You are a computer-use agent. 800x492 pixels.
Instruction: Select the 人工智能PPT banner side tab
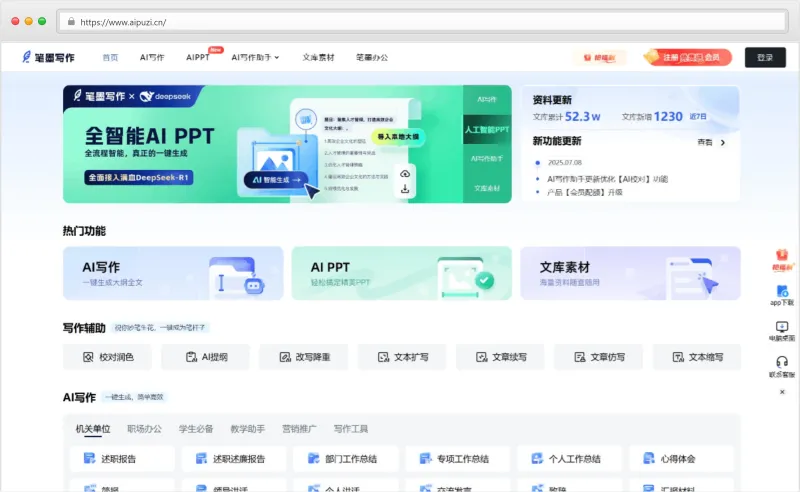coord(487,129)
